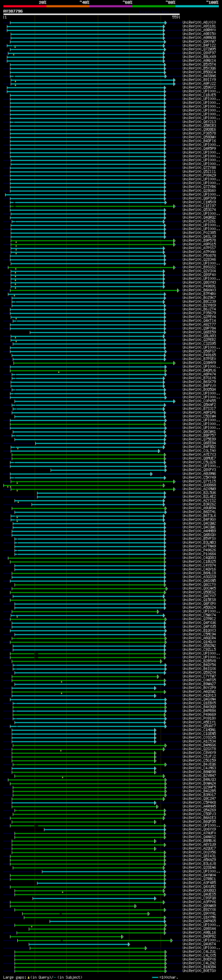Click label UniRef100_Q8GYH3
This screenshot has width=222, height=980.
click(x=199, y=282)
